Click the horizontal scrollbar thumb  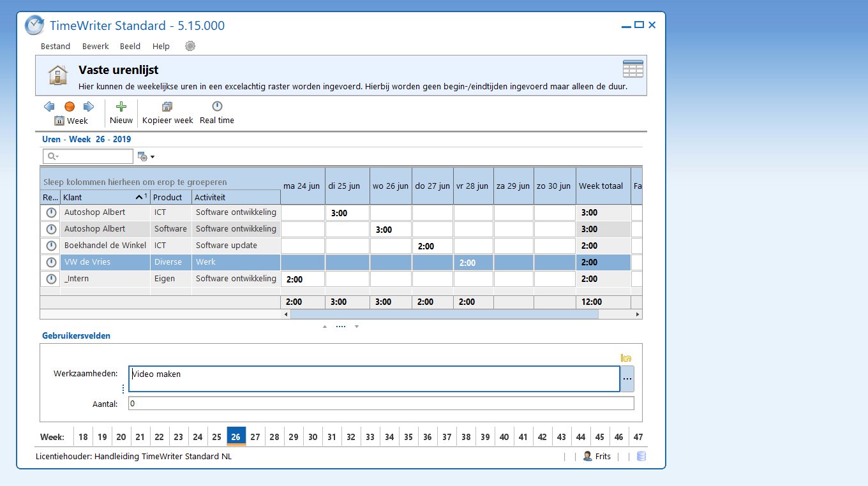(444, 314)
